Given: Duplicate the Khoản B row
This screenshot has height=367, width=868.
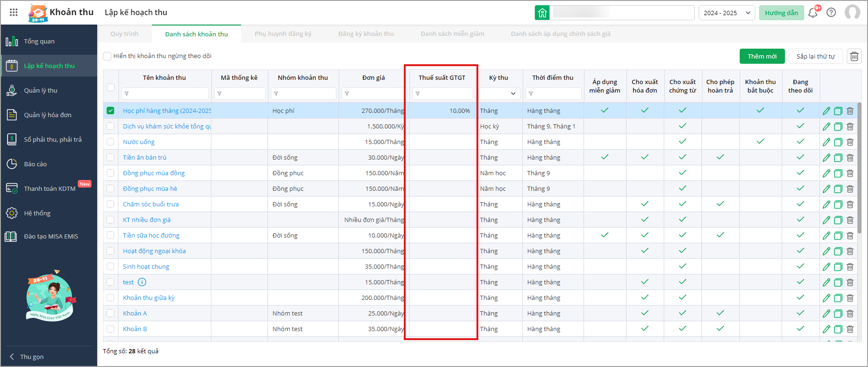Looking at the screenshot, I should [838, 329].
